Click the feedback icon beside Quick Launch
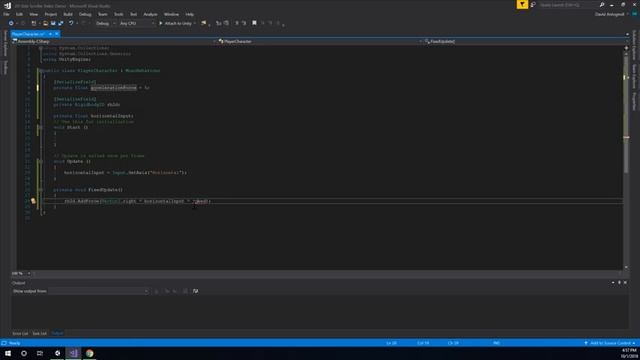The height and width of the screenshot is (360, 640). [x=533, y=4]
